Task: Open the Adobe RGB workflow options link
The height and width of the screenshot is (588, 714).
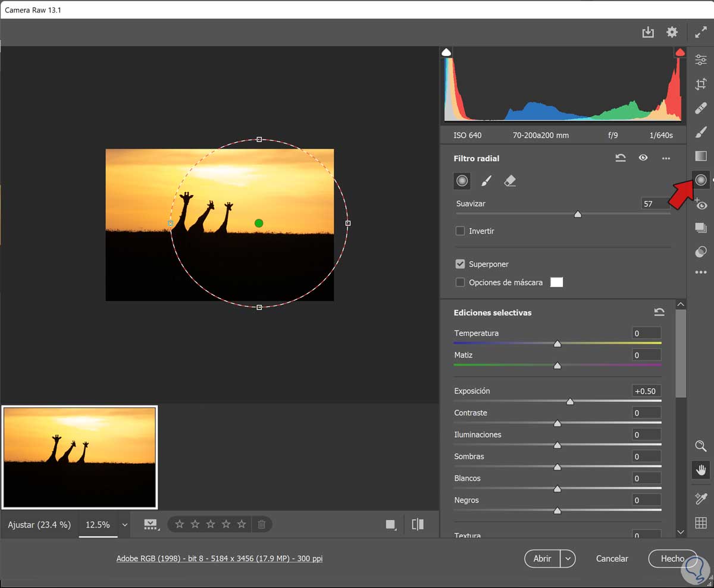Action: coord(220,559)
